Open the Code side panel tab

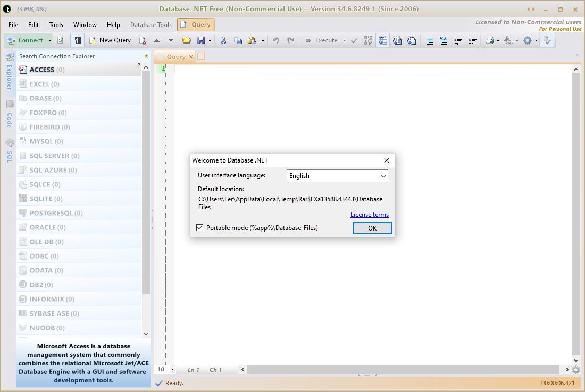pos(10,114)
